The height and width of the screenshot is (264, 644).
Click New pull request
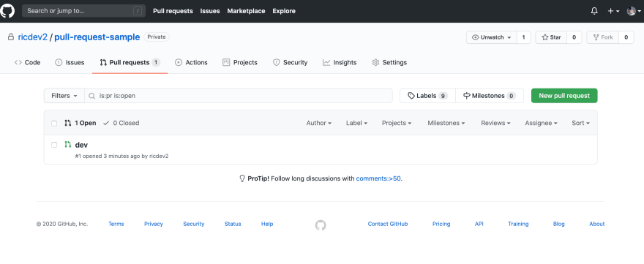pos(564,96)
